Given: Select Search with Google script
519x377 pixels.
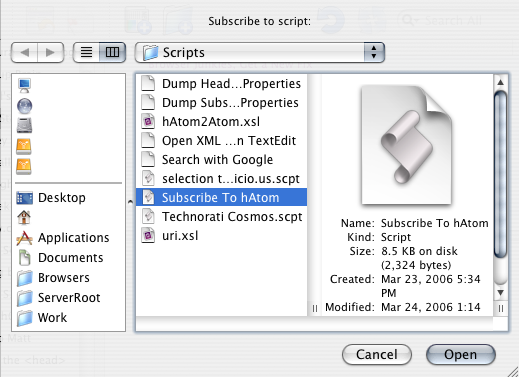Looking at the screenshot, I should tap(221, 159).
